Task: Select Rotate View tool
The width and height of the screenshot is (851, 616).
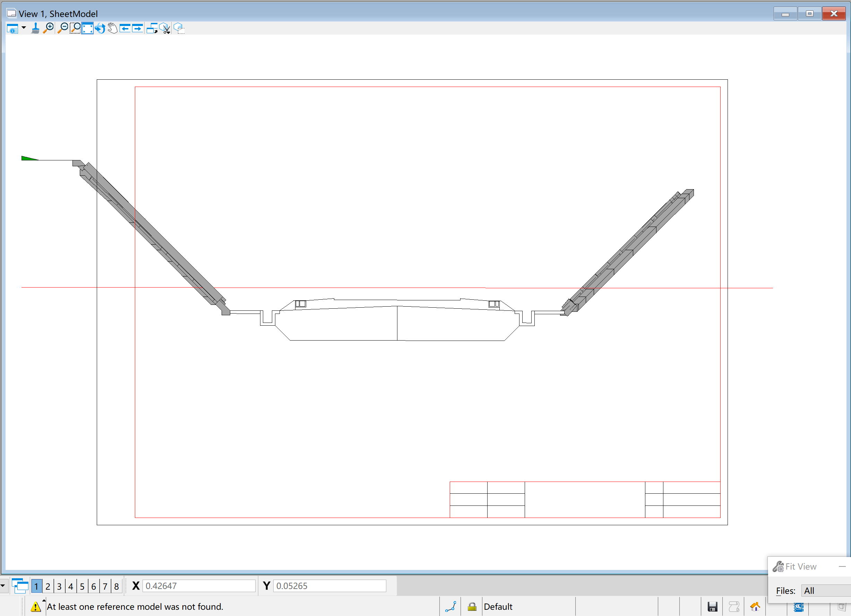Action: click(x=100, y=28)
